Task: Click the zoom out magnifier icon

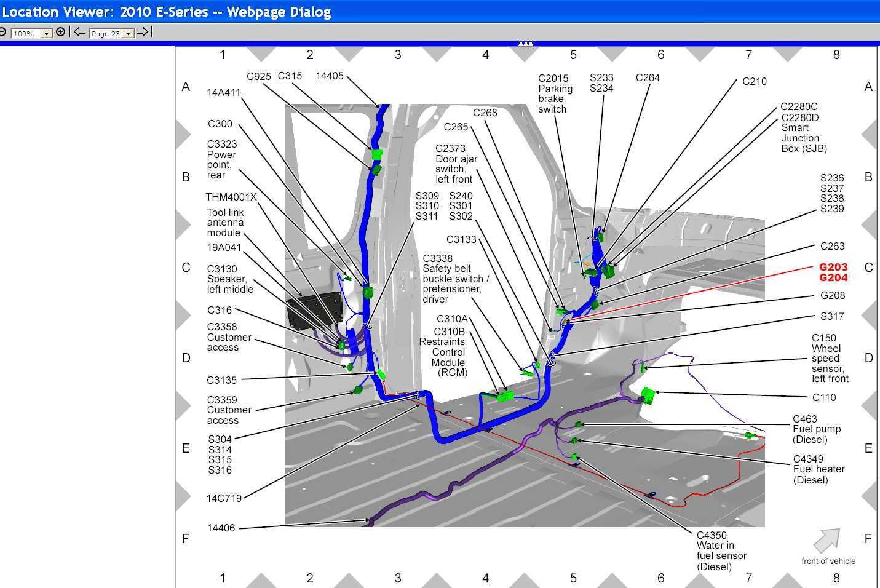Action: click(x=2, y=32)
